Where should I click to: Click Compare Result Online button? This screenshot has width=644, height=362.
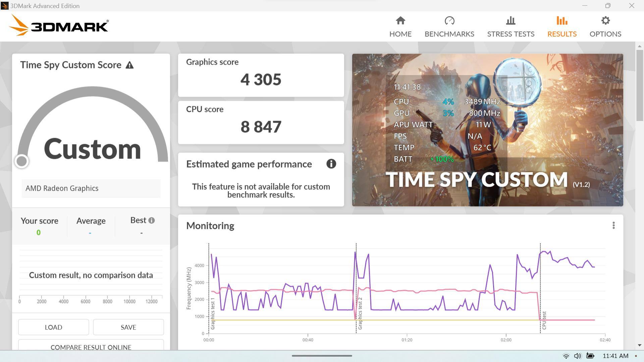point(91,346)
